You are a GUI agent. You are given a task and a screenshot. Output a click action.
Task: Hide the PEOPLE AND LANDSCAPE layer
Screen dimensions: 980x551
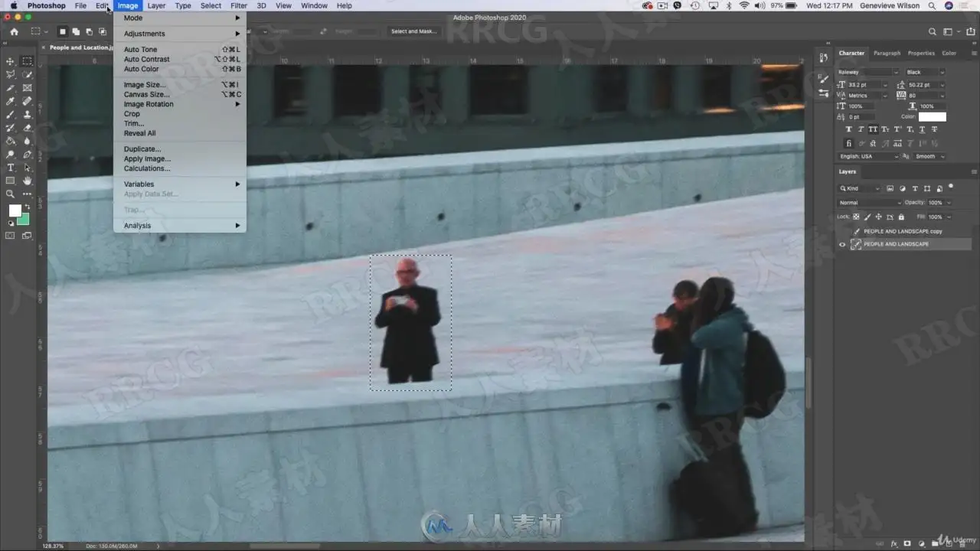click(842, 244)
